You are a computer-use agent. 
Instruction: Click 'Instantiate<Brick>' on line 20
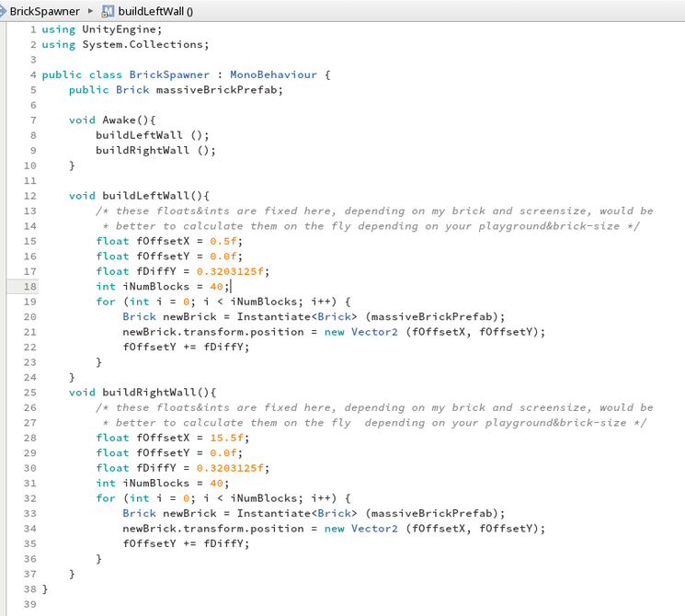297,317
